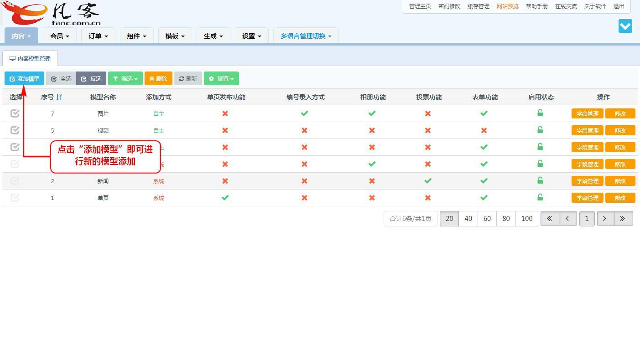The height and width of the screenshot is (364, 640).
Task: Go to the next page arrow
Action: coord(605,219)
